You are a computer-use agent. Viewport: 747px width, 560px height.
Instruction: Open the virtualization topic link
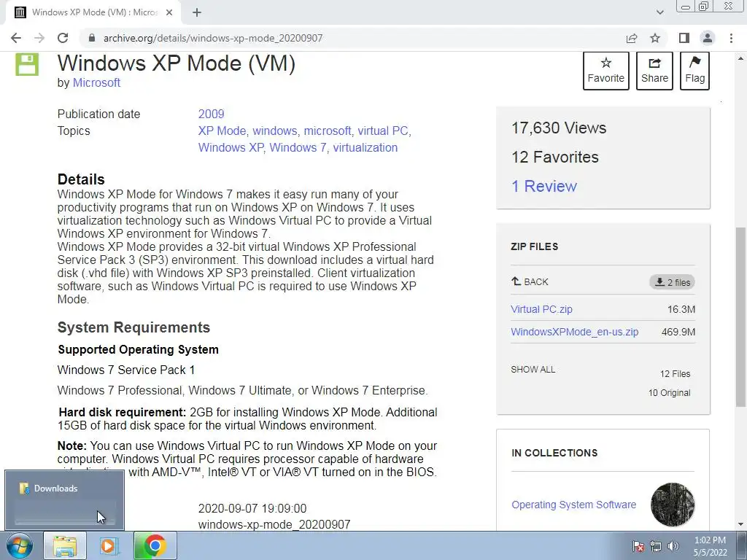coord(365,147)
